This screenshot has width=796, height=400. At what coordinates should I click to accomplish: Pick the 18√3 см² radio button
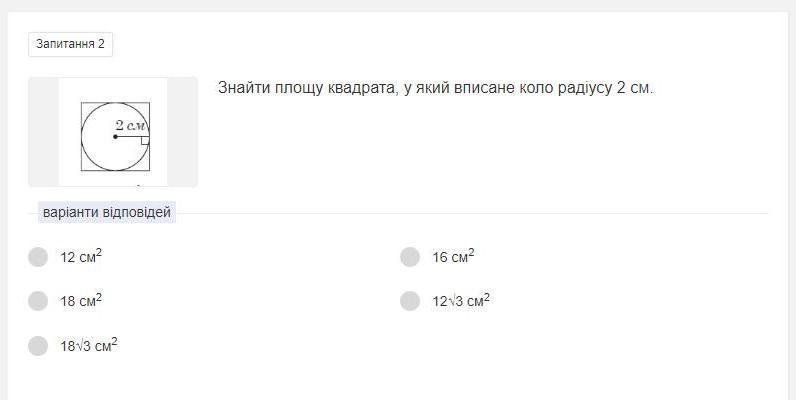(38, 346)
